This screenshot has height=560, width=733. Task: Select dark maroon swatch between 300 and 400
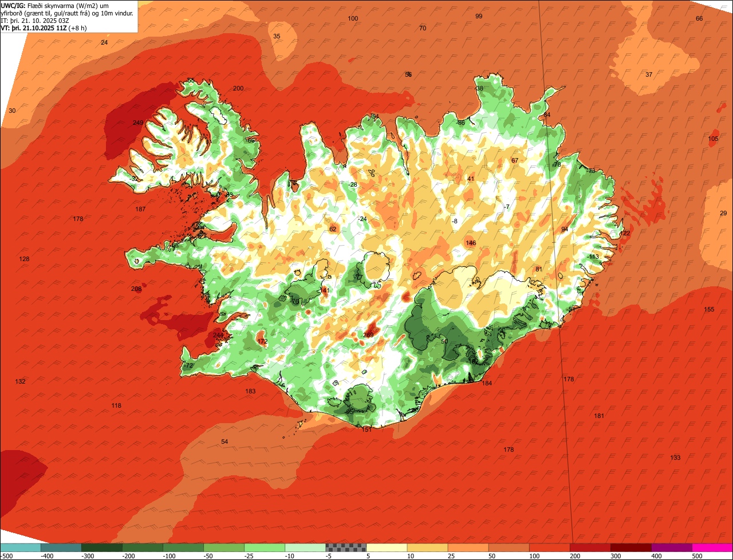(630, 548)
